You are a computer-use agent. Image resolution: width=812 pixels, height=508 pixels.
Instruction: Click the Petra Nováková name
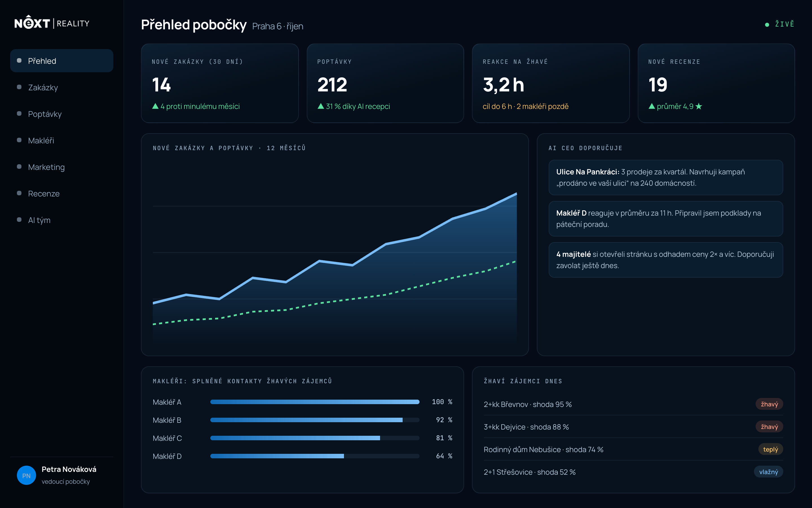(x=69, y=469)
